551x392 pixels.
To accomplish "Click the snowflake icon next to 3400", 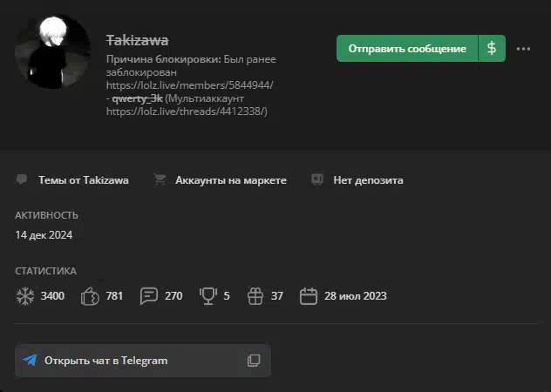I will [25, 296].
